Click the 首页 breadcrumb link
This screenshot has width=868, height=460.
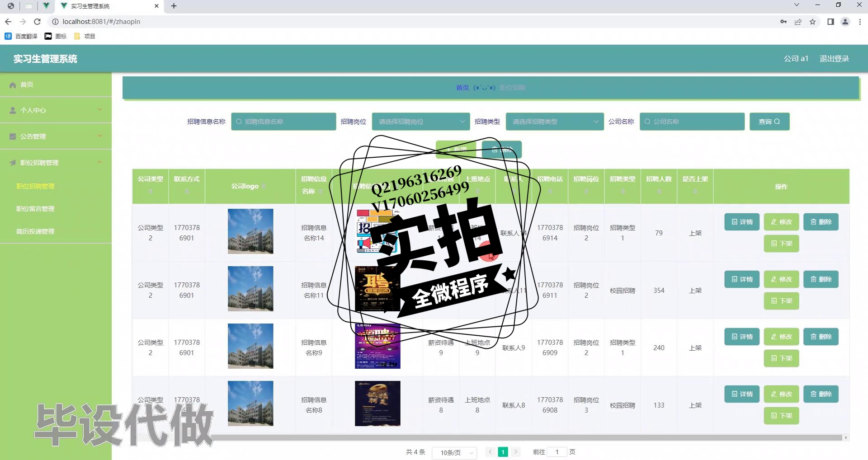coord(462,88)
